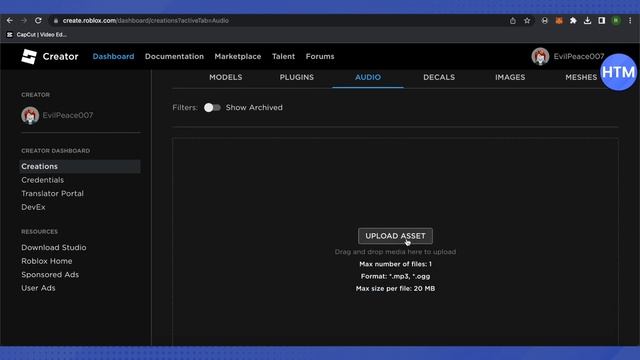640x360 pixels.
Task: Open DevEx in the sidebar
Action: 33,207
